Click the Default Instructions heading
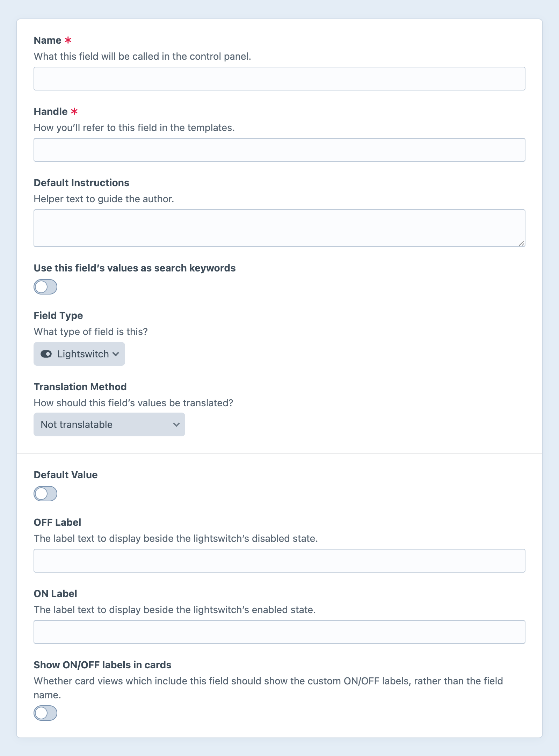Viewport: 559px width, 756px height. (x=81, y=182)
